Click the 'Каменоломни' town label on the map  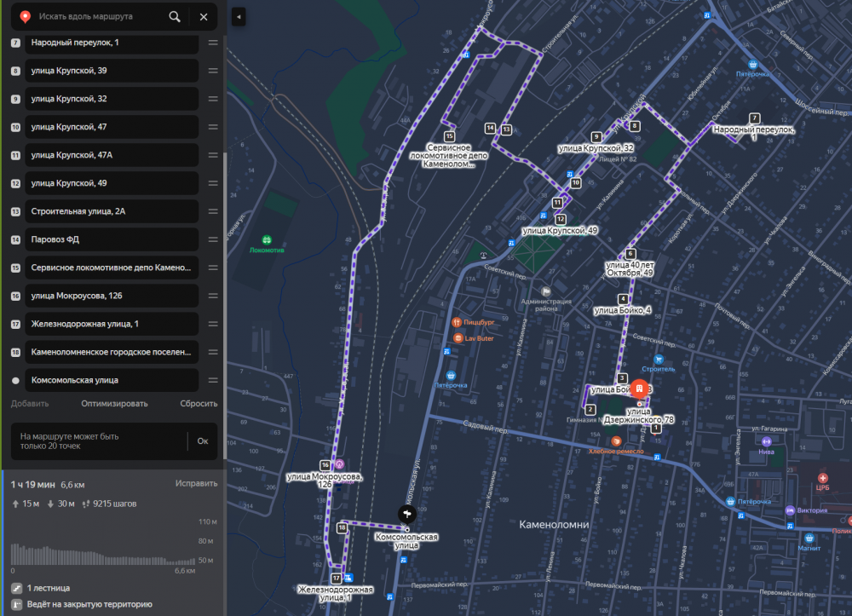pos(554,525)
